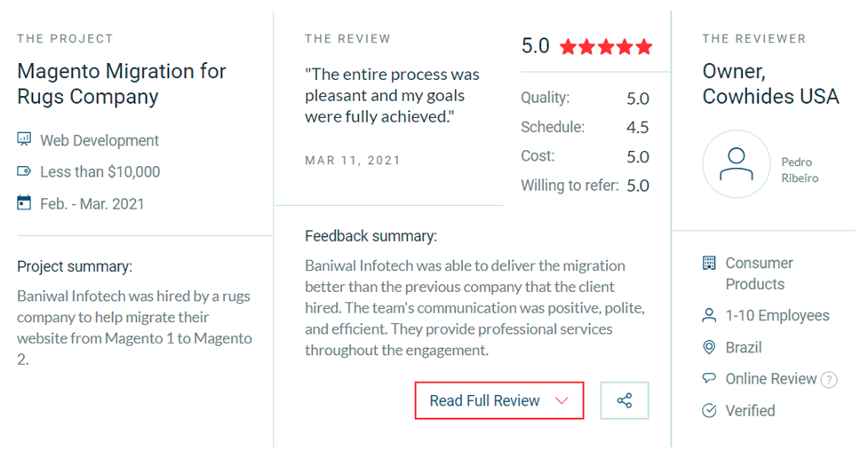868x474 pixels.
Task: Click the reviewer avatar placeholder icon
Action: pos(736,164)
